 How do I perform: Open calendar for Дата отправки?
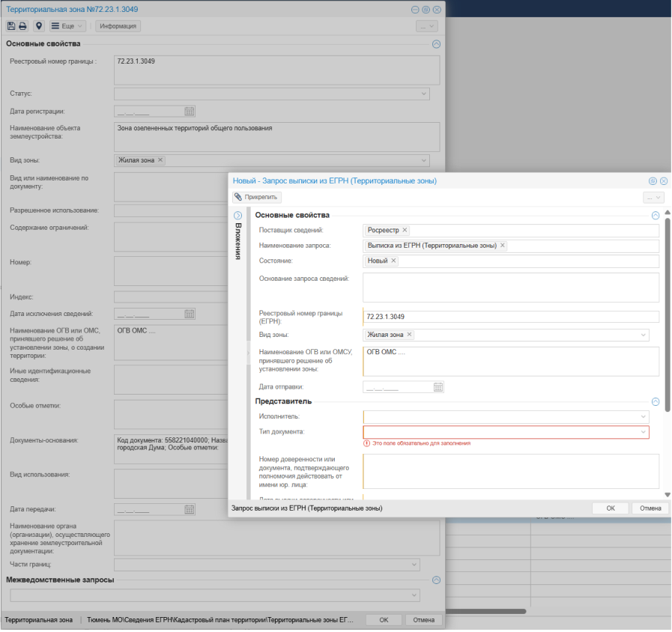(x=438, y=387)
